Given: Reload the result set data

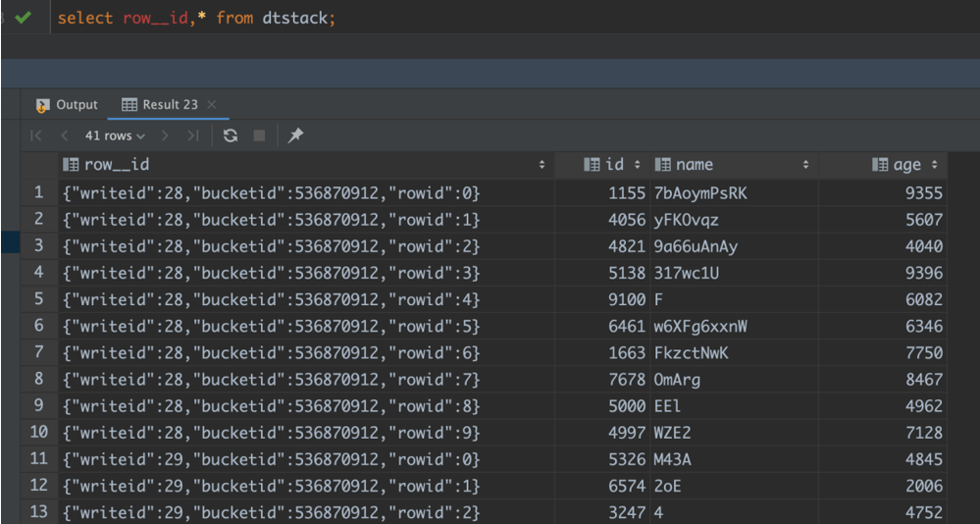Looking at the screenshot, I should click(x=231, y=135).
